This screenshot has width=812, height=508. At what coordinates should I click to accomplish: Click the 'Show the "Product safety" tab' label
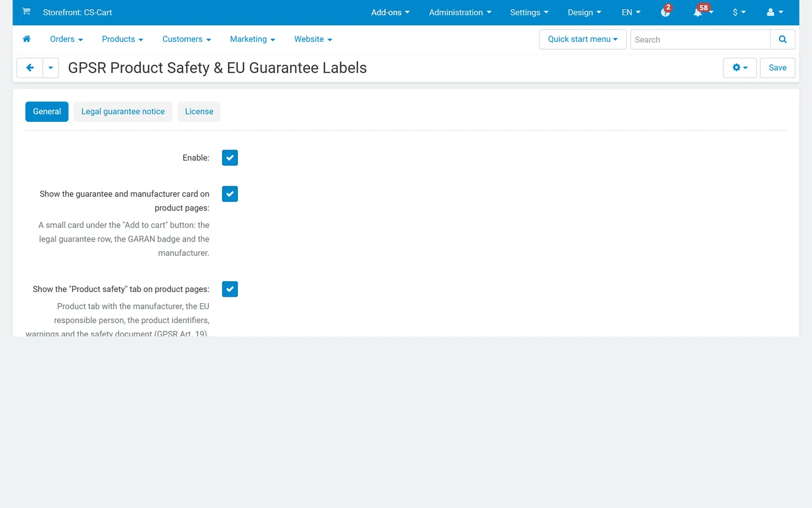coord(121,289)
